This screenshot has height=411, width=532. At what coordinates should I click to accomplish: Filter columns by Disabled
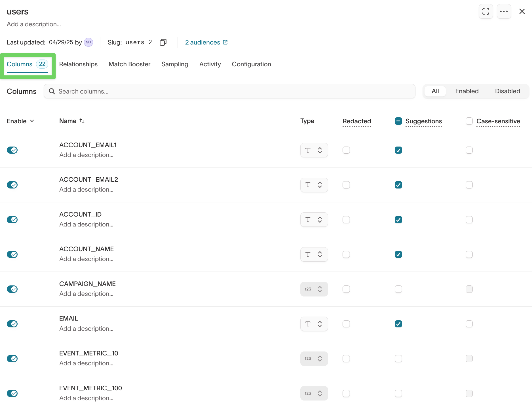(507, 91)
